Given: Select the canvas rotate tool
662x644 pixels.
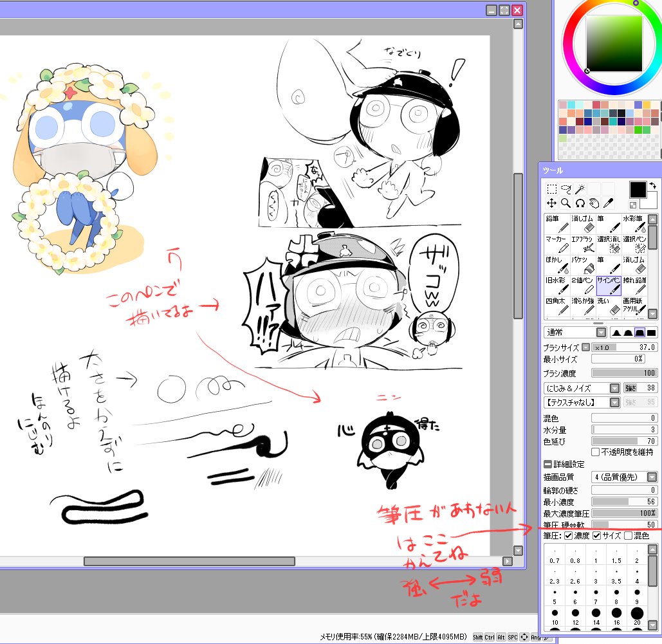Looking at the screenshot, I should coord(580,203).
